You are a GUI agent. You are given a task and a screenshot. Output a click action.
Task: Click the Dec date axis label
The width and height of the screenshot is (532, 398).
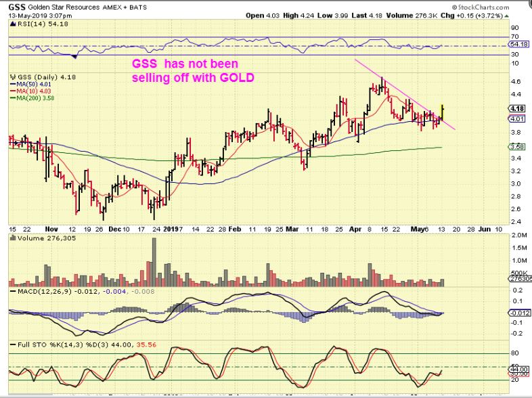114,229
